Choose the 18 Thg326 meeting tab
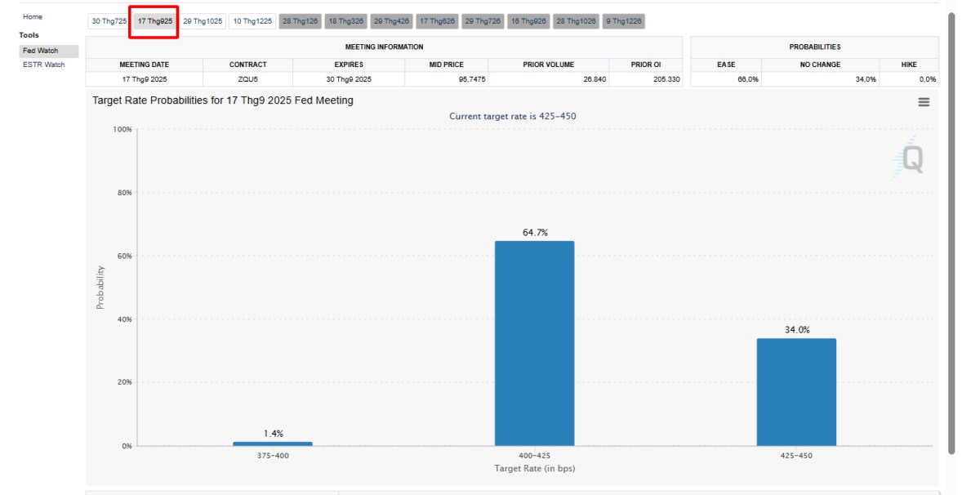Image resolution: width=980 pixels, height=495 pixels. (346, 21)
